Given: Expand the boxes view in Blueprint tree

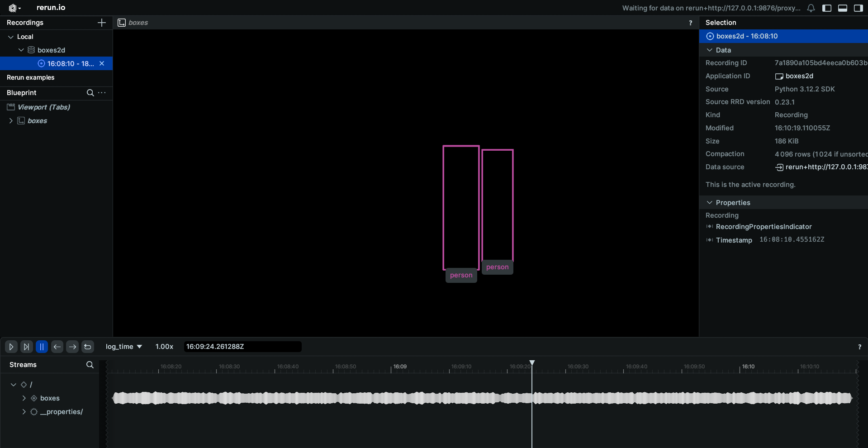Looking at the screenshot, I should tap(11, 121).
